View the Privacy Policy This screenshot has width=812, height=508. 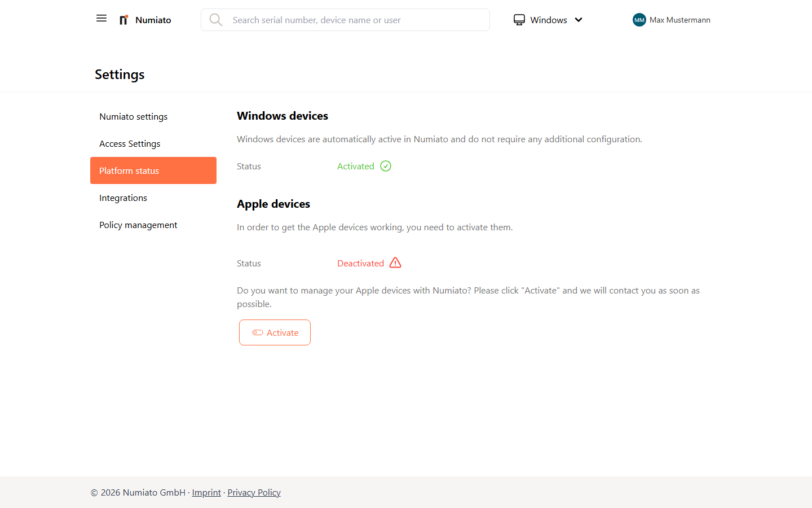(x=254, y=492)
